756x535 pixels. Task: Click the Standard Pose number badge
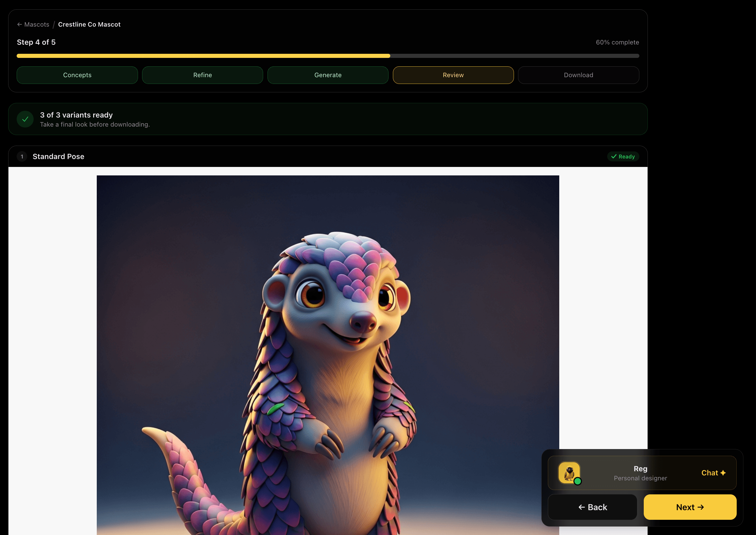22,156
